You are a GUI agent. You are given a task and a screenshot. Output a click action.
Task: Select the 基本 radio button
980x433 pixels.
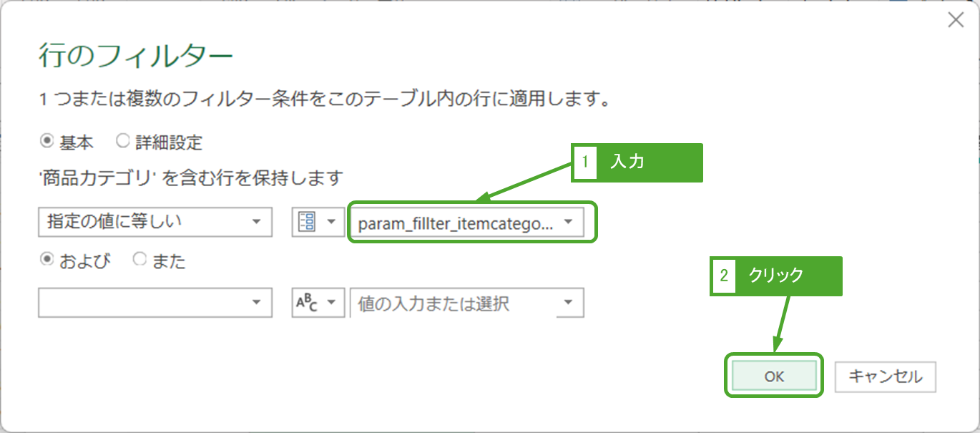pyautogui.click(x=46, y=142)
